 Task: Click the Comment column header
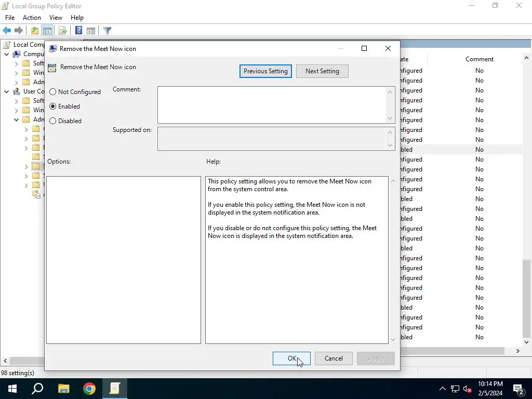pyautogui.click(x=479, y=59)
